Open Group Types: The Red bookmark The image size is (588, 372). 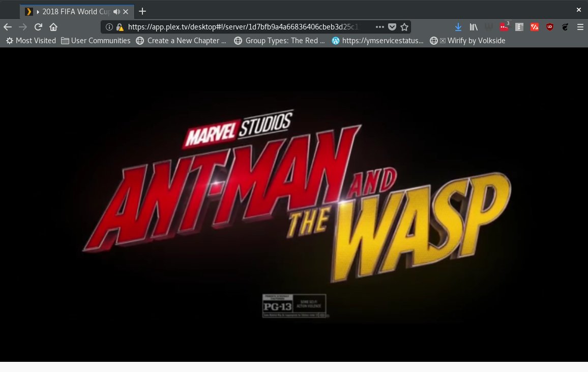279,41
